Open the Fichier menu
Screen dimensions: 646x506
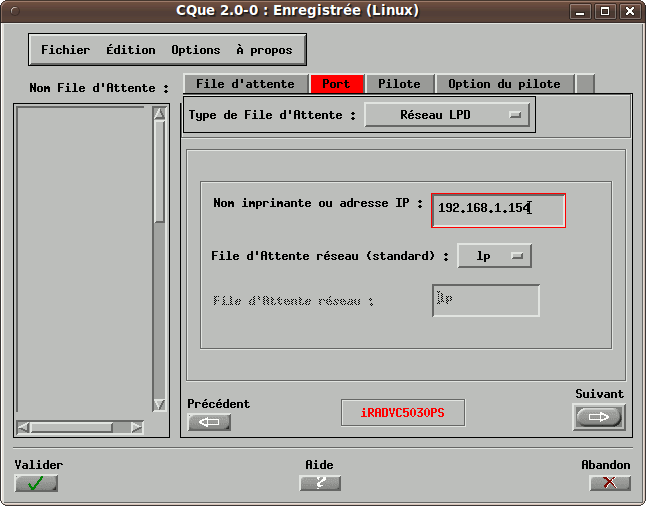(65, 49)
